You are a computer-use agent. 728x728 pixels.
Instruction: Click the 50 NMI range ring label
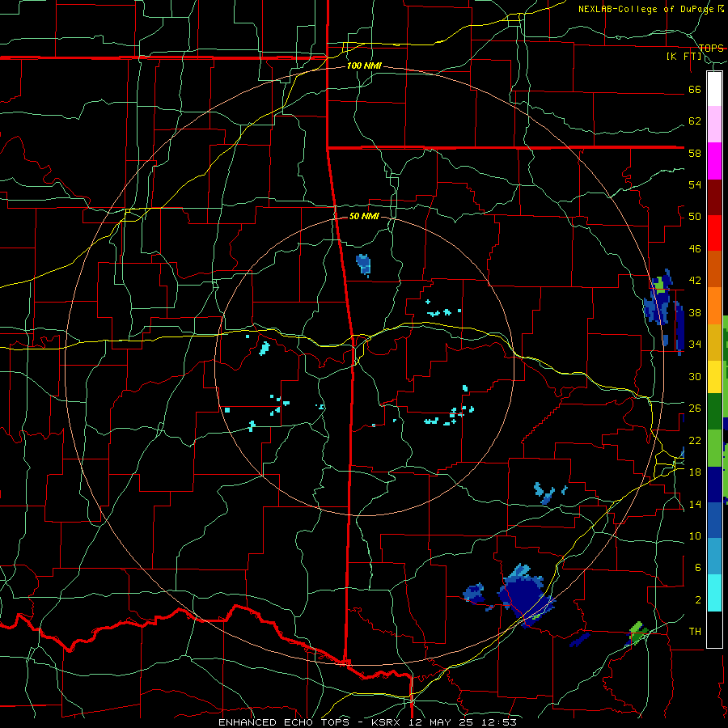tap(364, 216)
